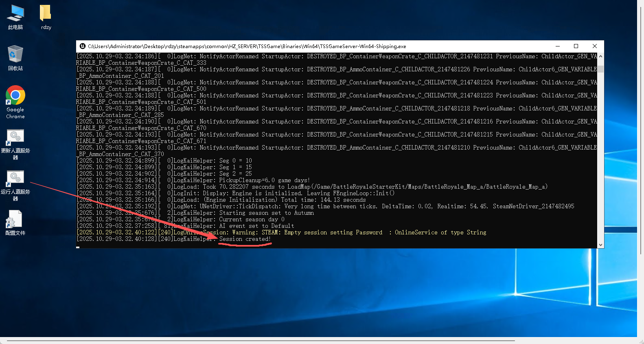Click the "Session created!" log line
The image size is (644, 344).
point(245,239)
